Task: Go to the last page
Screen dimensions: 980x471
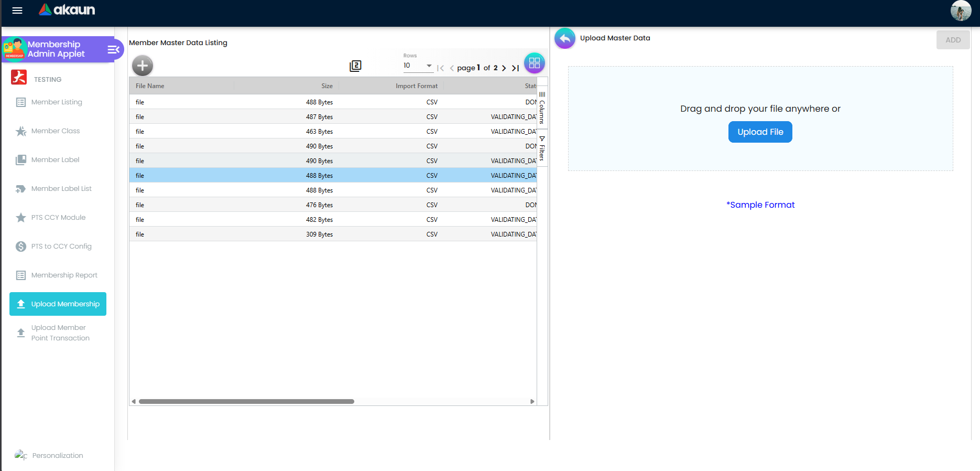Action: tap(516, 68)
